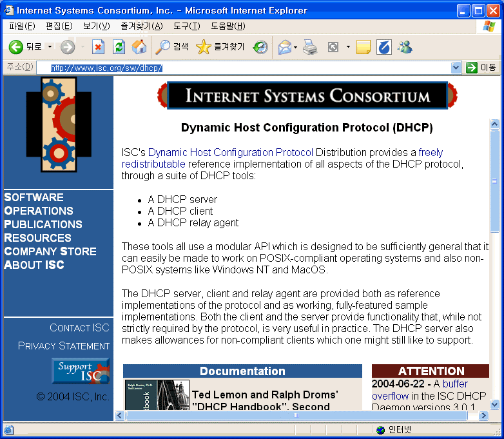Click the History clock icon

[x=260, y=47]
